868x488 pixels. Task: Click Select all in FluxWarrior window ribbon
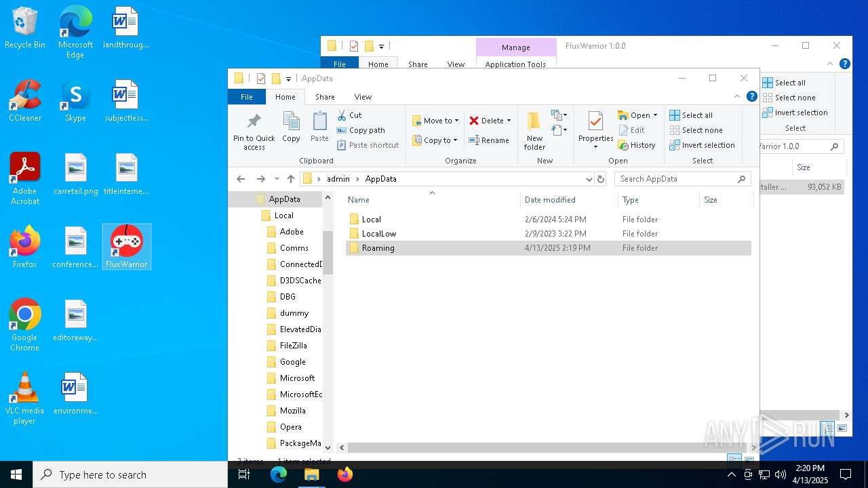(x=784, y=83)
